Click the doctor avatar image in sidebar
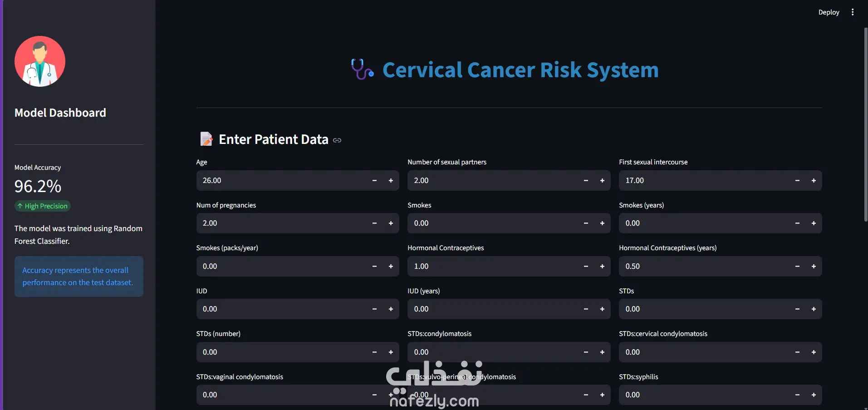 coord(40,61)
